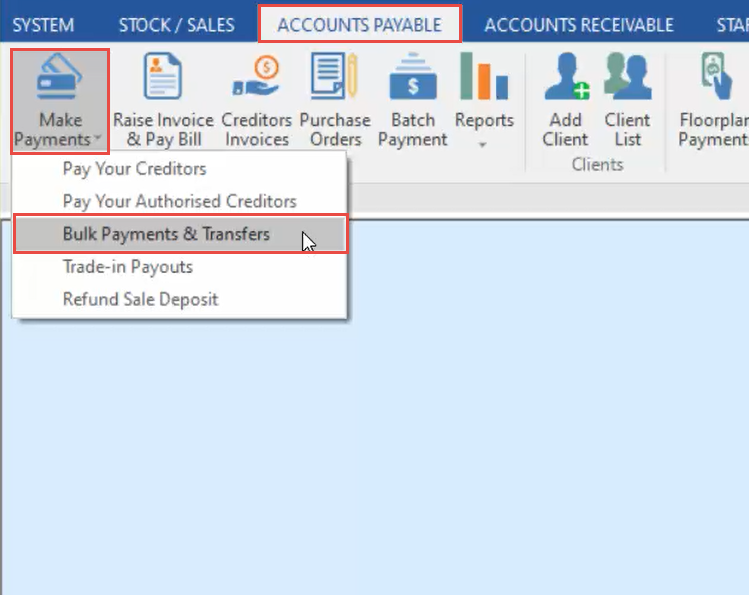Choose Bulk Payments & Transfers
This screenshot has height=595, width=749.
click(166, 234)
